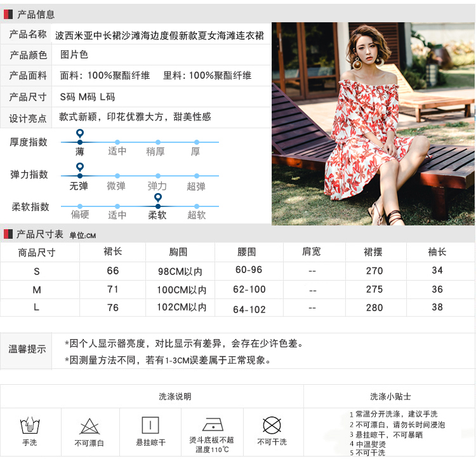Select 适中 point on the 厚度指数 slider
This screenshot has height=461, width=476.
[x=117, y=142]
